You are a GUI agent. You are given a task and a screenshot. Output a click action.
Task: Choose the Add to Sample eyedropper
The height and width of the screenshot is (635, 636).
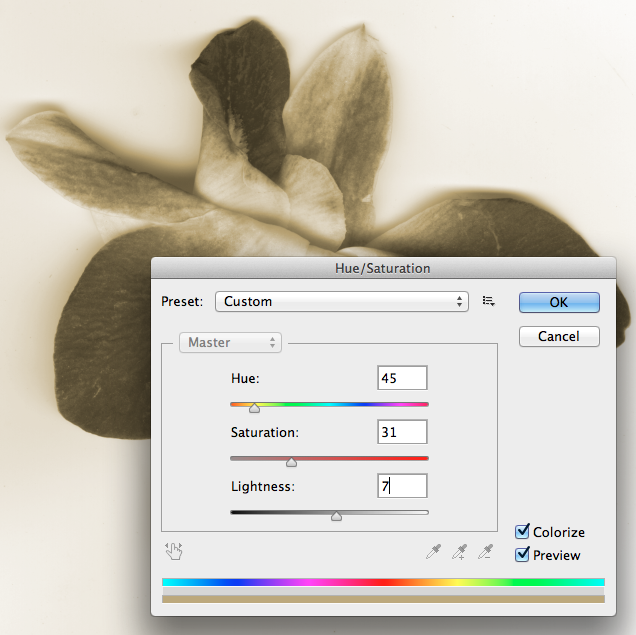click(460, 551)
